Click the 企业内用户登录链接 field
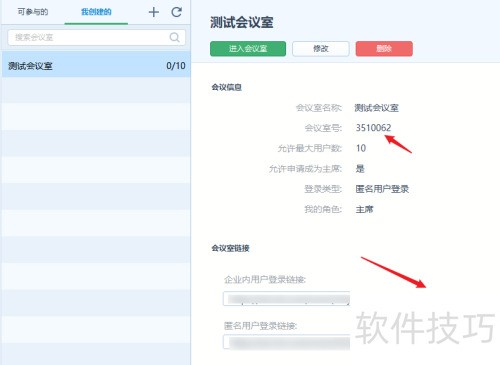500x365 pixels. (286, 298)
